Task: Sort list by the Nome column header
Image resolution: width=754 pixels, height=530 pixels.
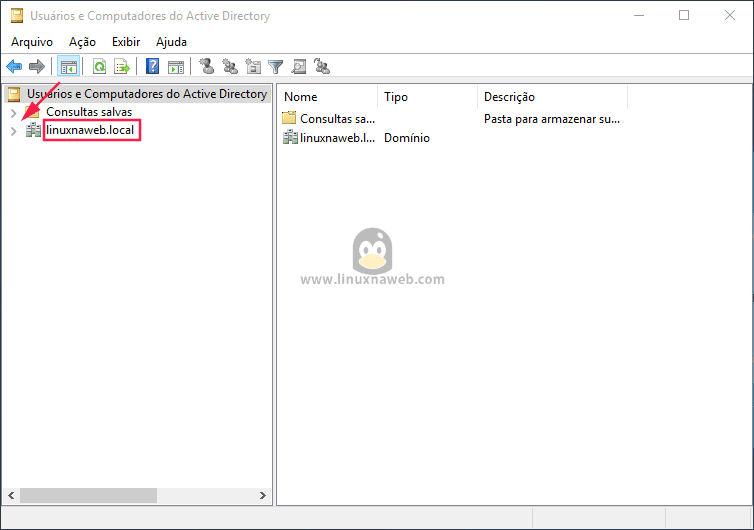Action: point(327,97)
